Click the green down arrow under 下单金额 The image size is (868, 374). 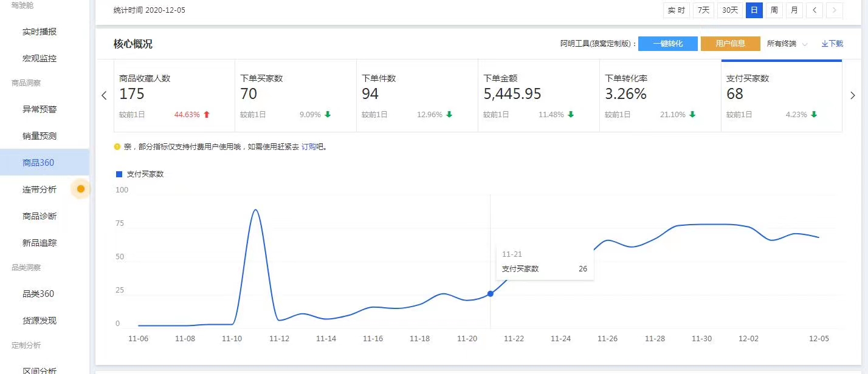tap(571, 114)
